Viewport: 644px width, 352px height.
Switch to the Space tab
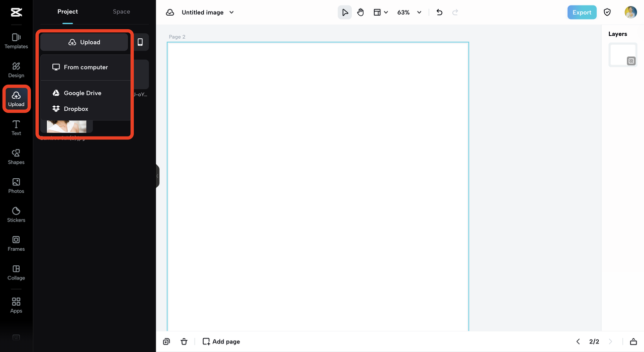click(121, 12)
